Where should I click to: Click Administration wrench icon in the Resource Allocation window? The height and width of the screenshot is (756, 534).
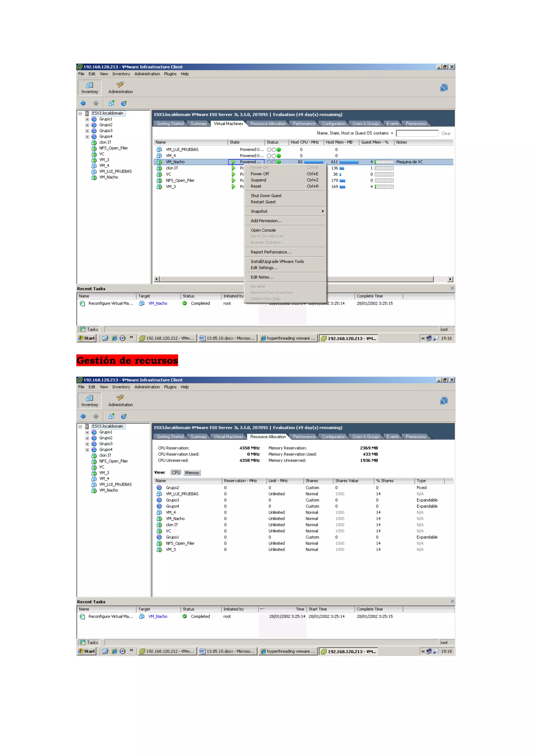point(120,398)
